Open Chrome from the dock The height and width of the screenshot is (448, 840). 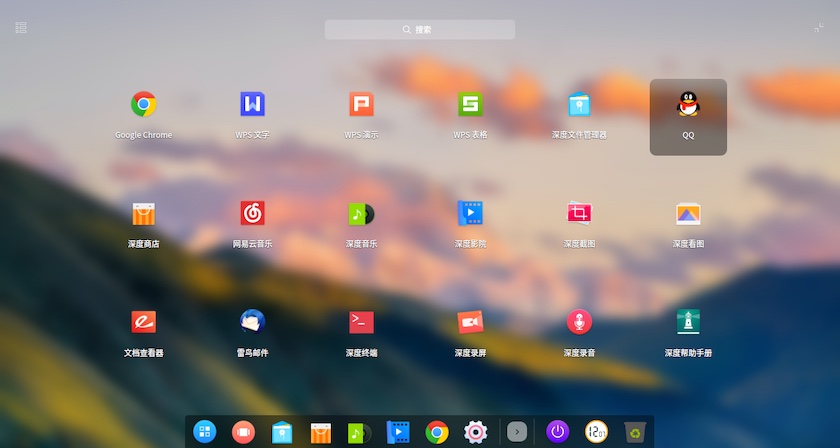pos(437,432)
